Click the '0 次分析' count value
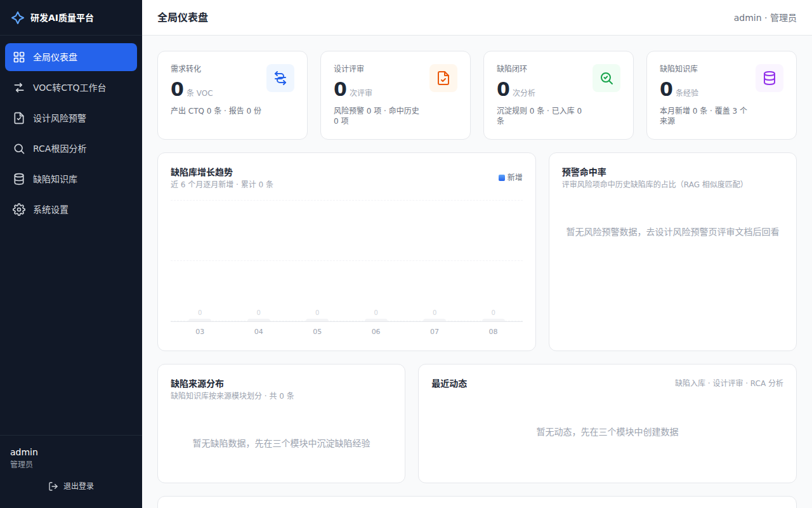Image resolution: width=812 pixels, height=508 pixels. [x=516, y=90]
